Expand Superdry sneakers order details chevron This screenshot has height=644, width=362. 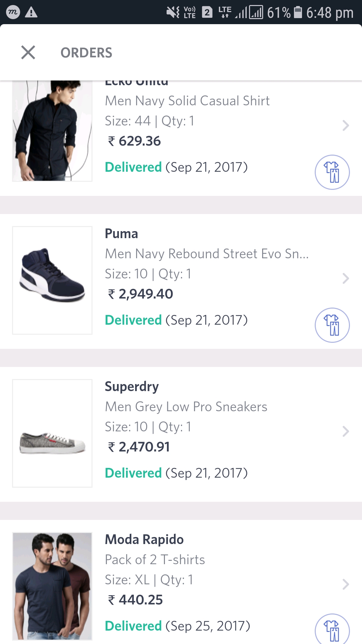[x=346, y=431]
